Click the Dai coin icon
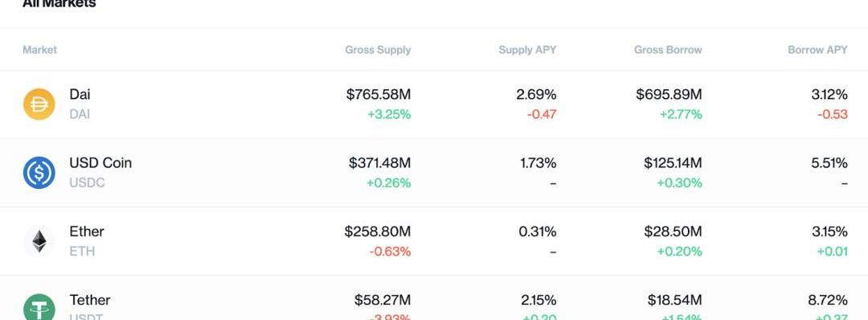 (39, 104)
